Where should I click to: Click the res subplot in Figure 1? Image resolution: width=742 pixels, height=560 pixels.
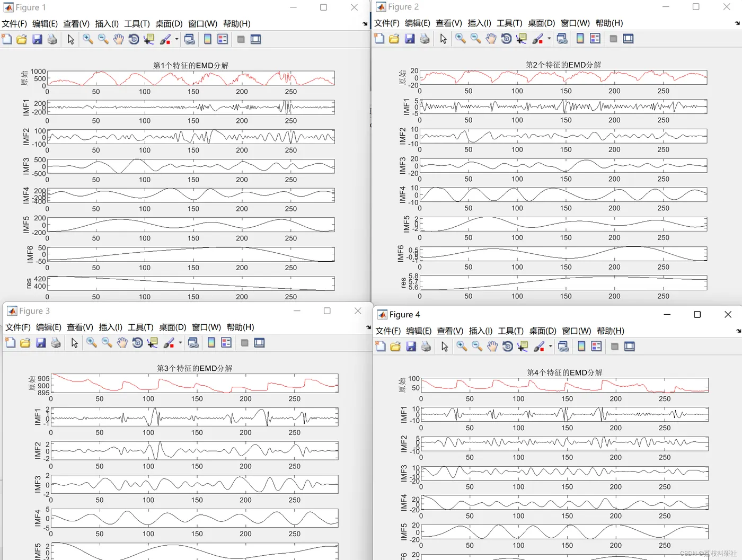pos(191,283)
